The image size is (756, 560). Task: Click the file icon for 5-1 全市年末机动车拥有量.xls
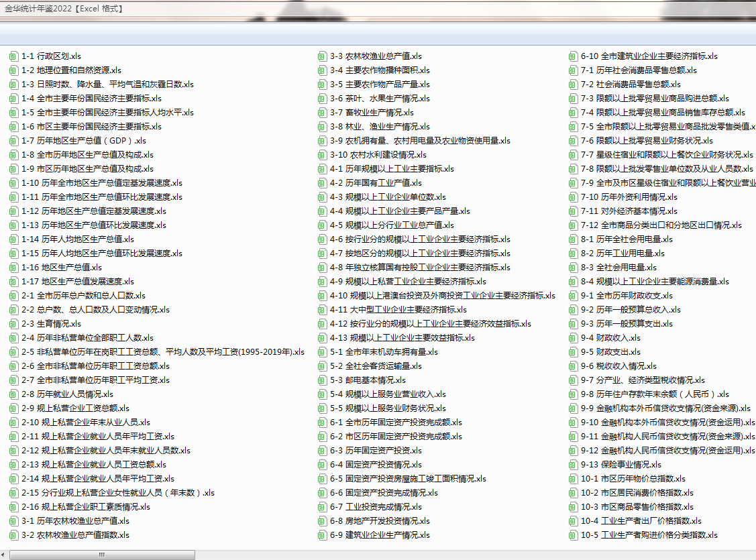click(322, 352)
